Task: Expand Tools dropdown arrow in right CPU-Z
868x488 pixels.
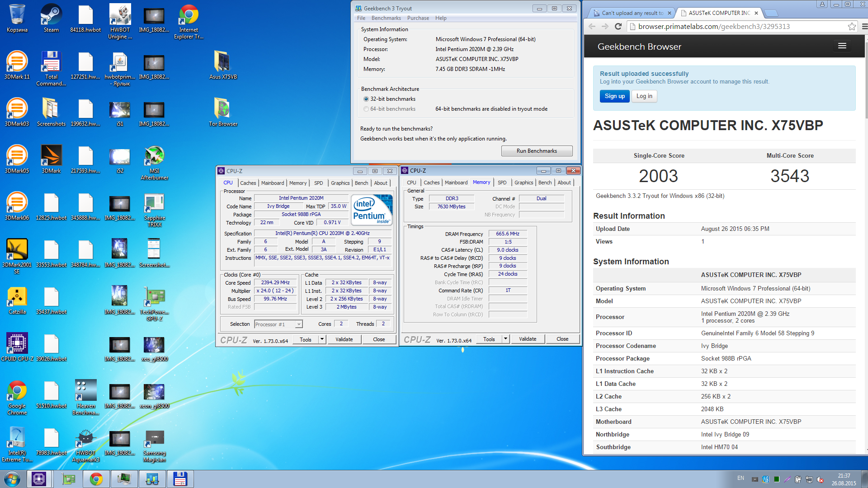Action: tap(505, 338)
